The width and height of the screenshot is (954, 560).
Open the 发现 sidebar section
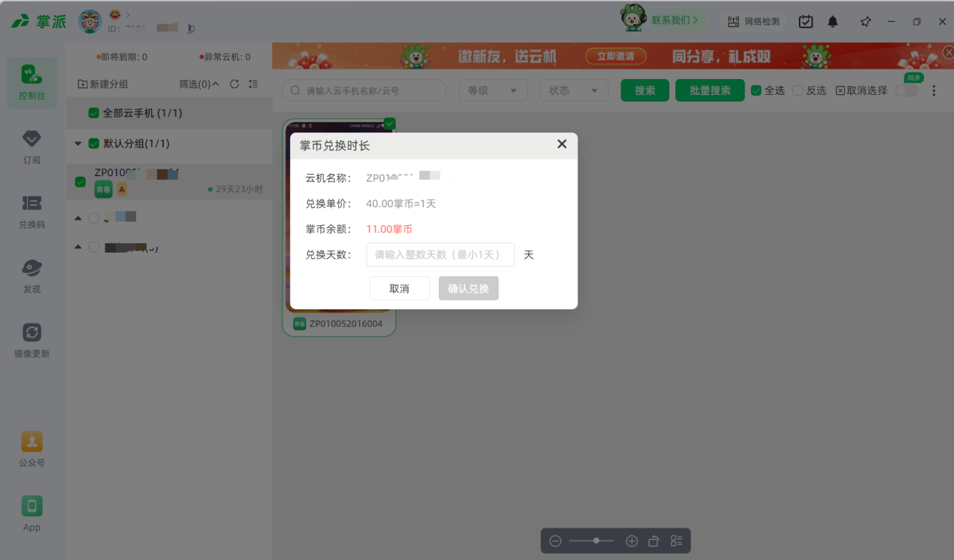click(32, 277)
